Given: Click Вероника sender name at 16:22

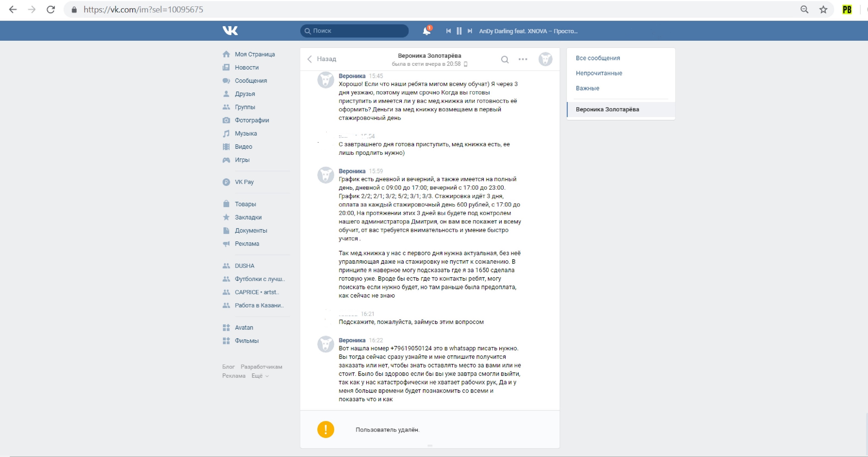Looking at the screenshot, I should click(352, 340).
